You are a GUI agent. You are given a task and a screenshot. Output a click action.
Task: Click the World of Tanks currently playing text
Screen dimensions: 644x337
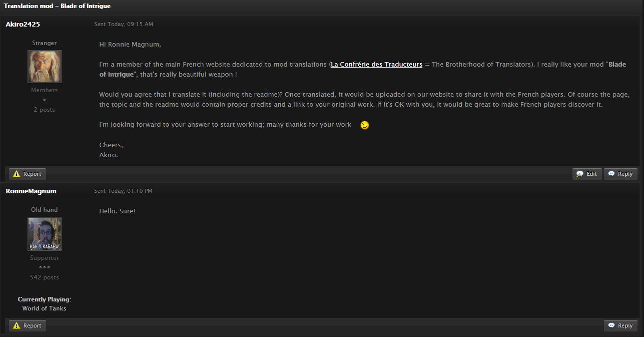(44, 308)
